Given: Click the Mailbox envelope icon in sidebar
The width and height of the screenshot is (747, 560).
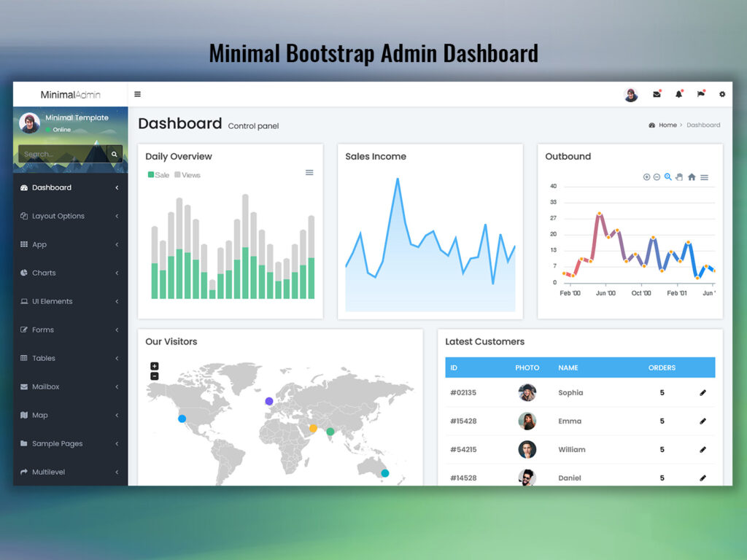Looking at the screenshot, I should [24, 386].
